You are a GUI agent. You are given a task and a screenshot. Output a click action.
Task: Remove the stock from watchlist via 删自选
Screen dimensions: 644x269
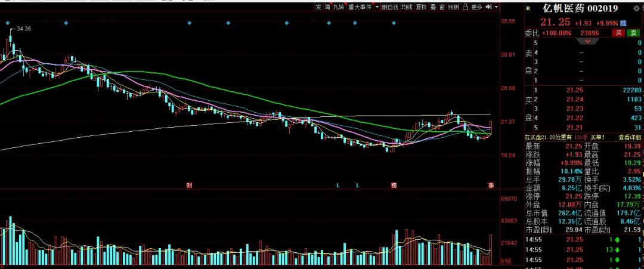pyautogui.click(x=390, y=7)
